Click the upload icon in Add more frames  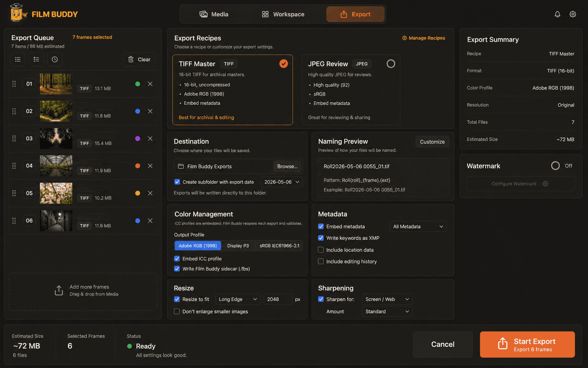click(59, 290)
